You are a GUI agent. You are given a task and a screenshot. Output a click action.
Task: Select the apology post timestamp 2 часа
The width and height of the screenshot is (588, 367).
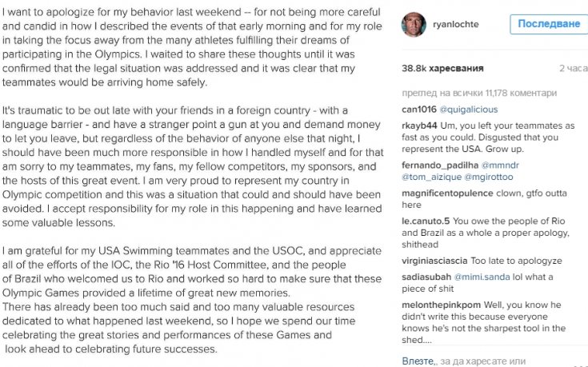574,68
